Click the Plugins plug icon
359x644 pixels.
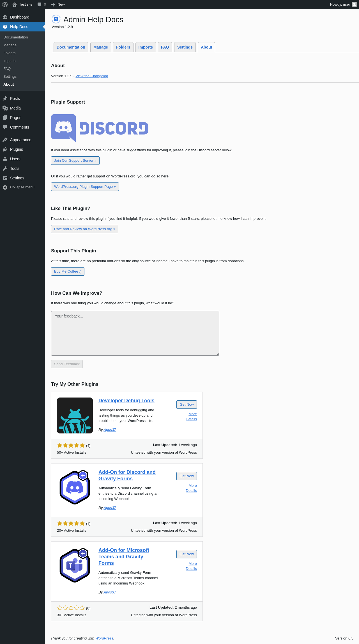click(x=5, y=149)
